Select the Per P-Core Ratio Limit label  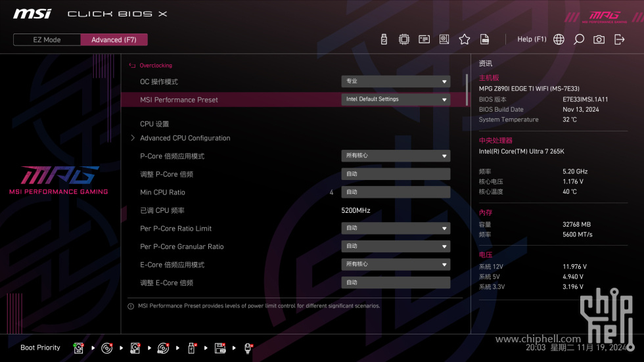pos(176,229)
